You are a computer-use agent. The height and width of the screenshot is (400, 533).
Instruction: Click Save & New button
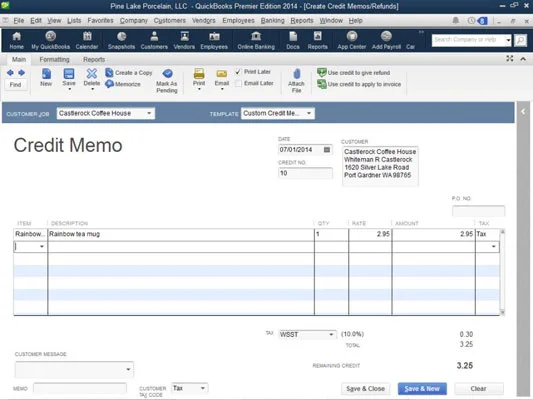pyautogui.click(x=422, y=388)
